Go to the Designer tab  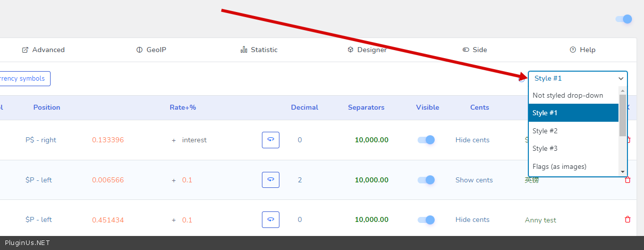367,50
